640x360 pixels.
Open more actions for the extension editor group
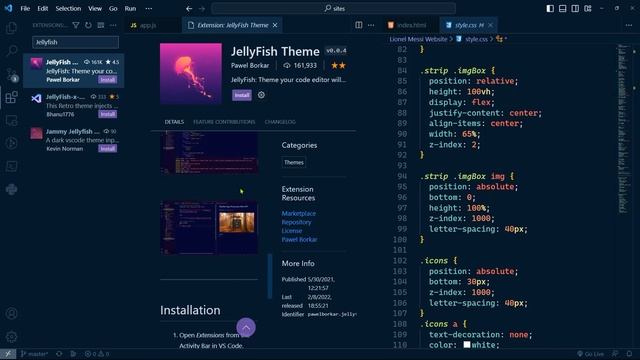(x=371, y=25)
